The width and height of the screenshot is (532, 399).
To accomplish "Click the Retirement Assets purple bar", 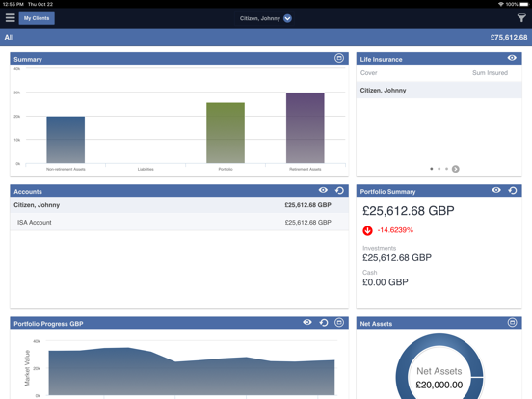I will [305, 127].
